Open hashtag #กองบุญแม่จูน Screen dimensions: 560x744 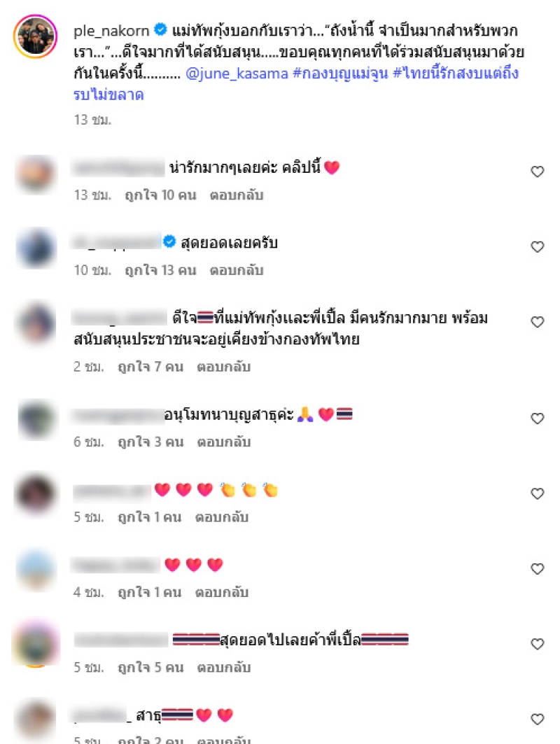[340, 73]
